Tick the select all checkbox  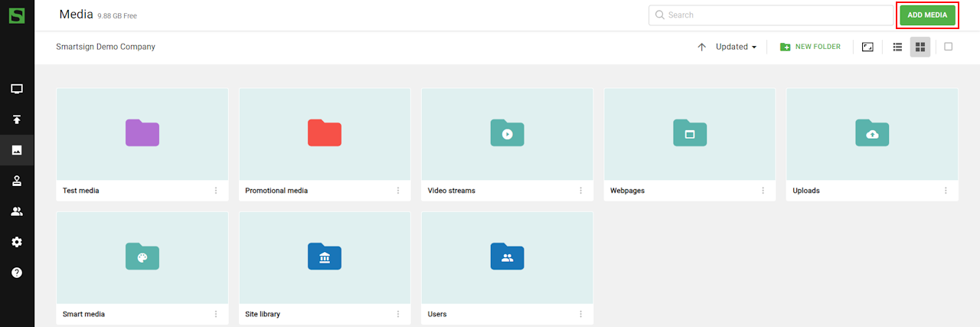948,47
